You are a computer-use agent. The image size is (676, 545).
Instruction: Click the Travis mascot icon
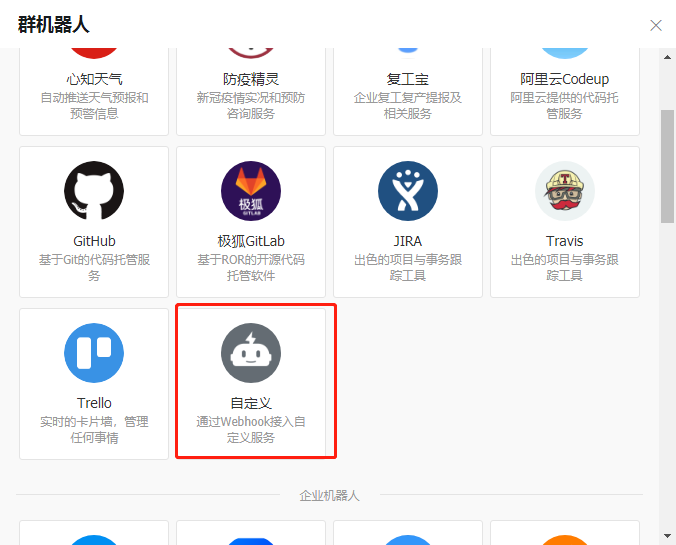[x=565, y=191]
